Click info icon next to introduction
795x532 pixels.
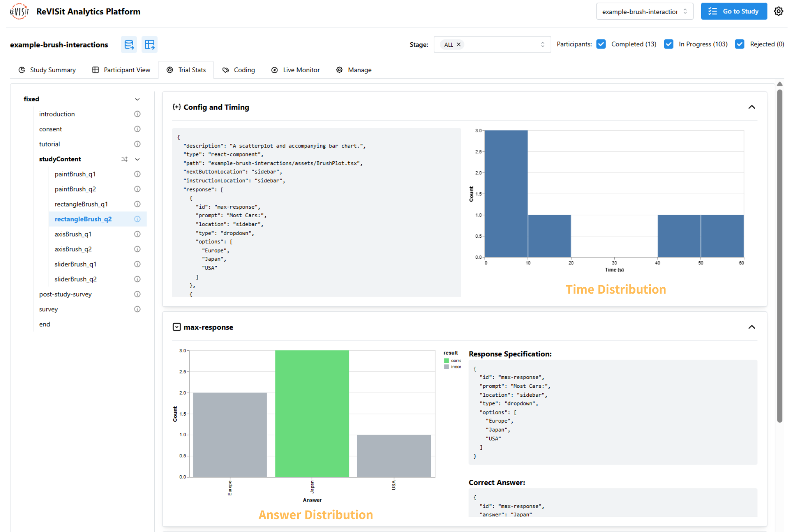137,114
